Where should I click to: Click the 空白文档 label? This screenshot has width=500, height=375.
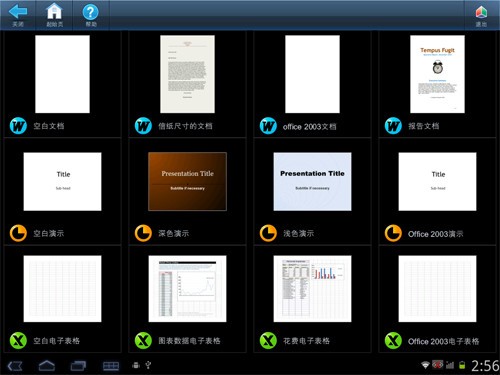49,126
